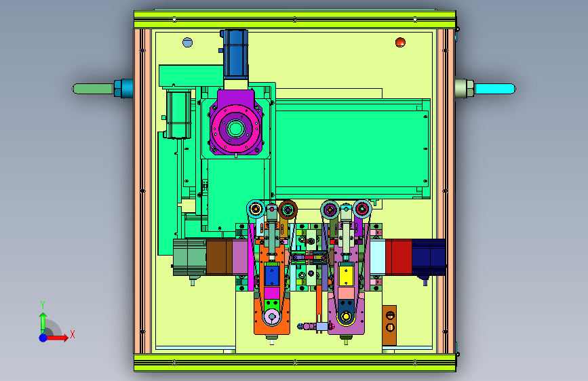This screenshot has width=588, height=381.
Task: Select the magenta circular rotary flange
Action: pos(235,129)
